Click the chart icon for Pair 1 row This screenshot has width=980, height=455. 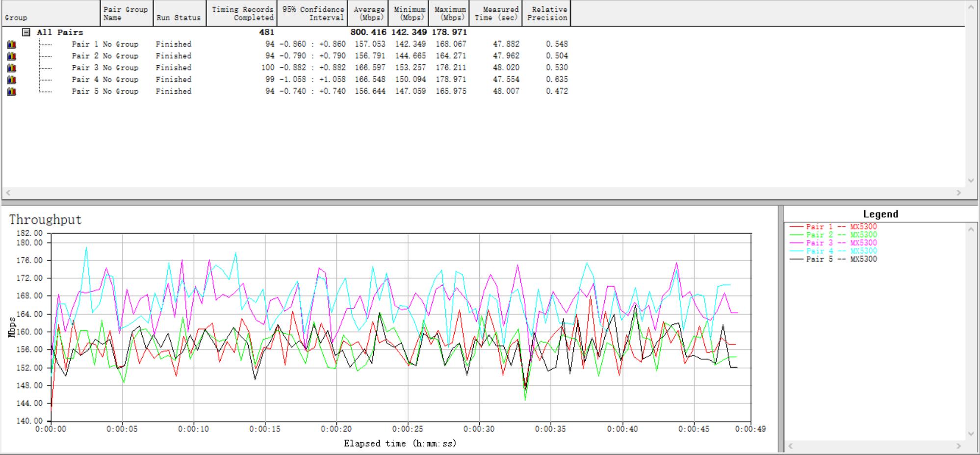(12, 44)
